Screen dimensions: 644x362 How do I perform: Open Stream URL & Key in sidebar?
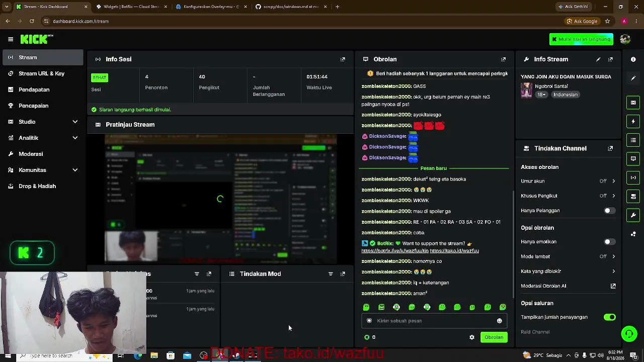click(43, 73)
